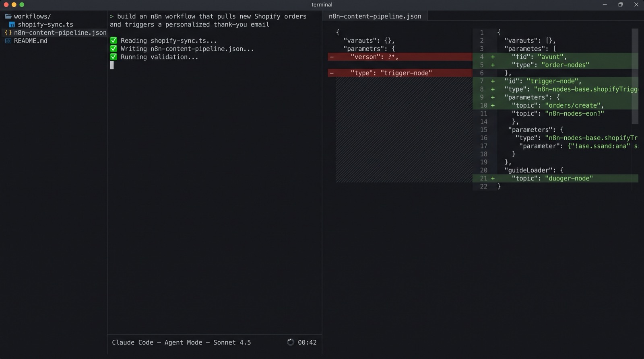This screenshot has width=644, height=359.
Task: Click line number 1 in the diff gutter
Action: click(482, 33)
